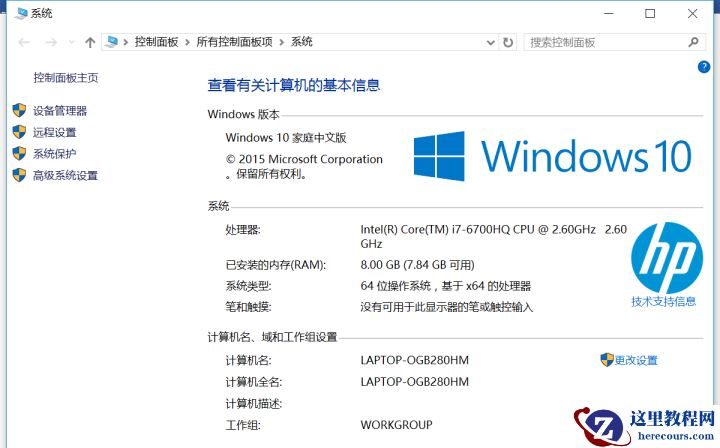The width and height of the screenshot is (720, 448).
Task: Open 所有控制面板项 breadcrumb
Action: (234, 42)
